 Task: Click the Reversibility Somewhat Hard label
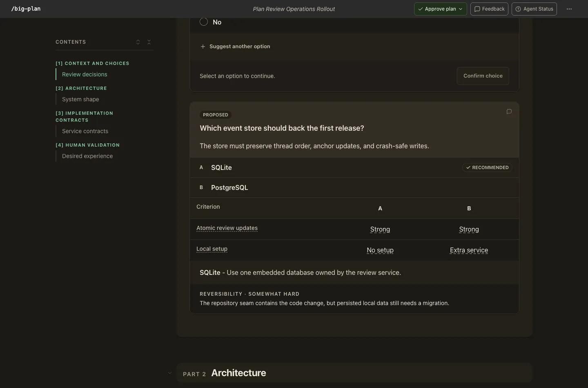coord(249,294)
